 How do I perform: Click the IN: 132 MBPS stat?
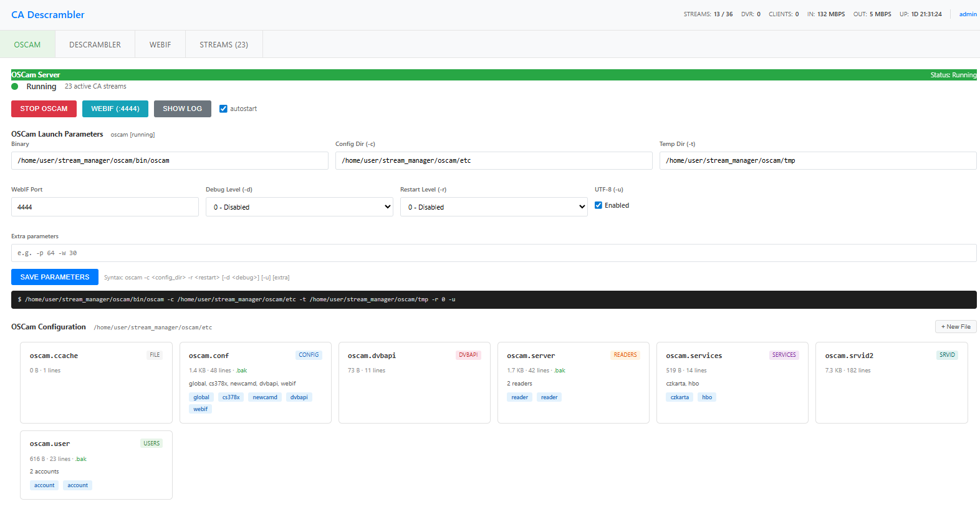pos(826,14)
